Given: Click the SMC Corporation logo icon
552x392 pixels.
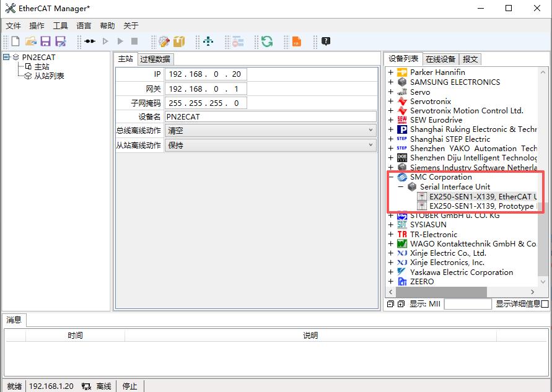Looking at the screenshot, I should point(402,177).
